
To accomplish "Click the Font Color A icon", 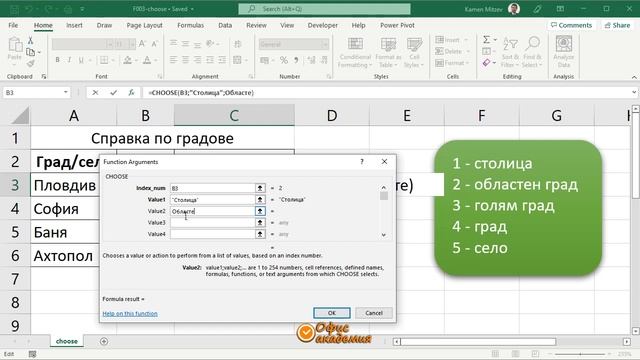I will (x=147, y=60).
